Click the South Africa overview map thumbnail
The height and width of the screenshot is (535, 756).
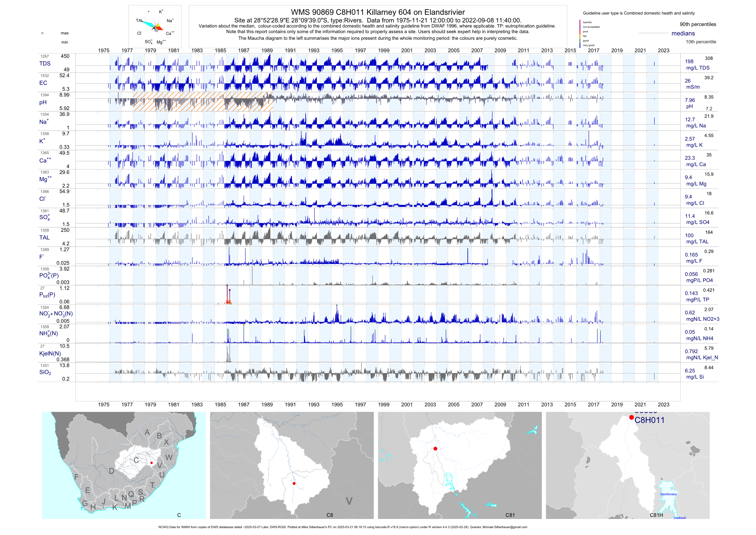click(x=123, y=465)
